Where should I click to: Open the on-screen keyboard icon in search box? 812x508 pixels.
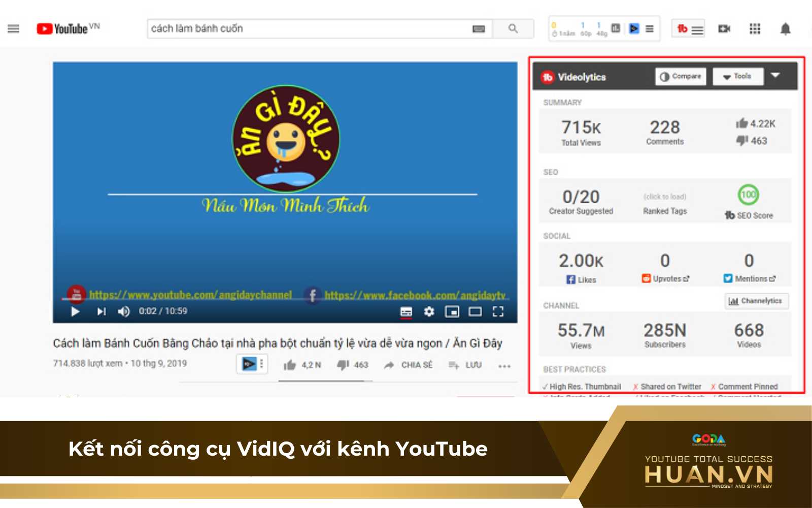pyautogui.click(x=479, y=29)
